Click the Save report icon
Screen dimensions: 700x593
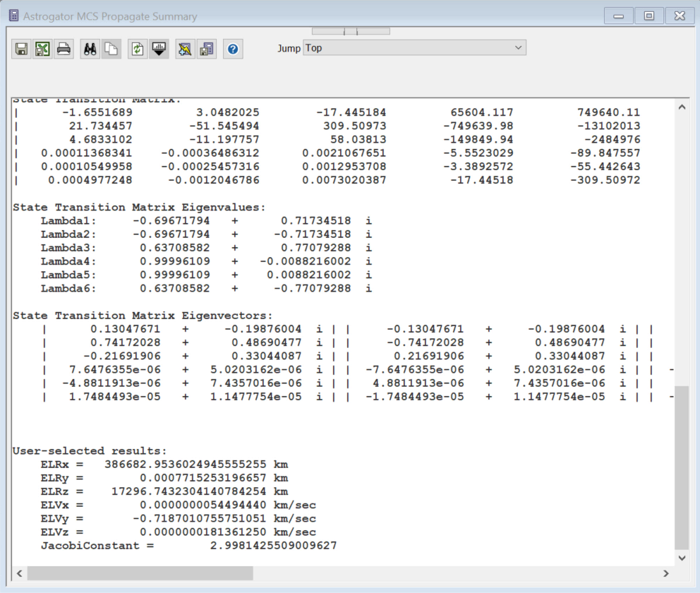[x=22, y=49]
